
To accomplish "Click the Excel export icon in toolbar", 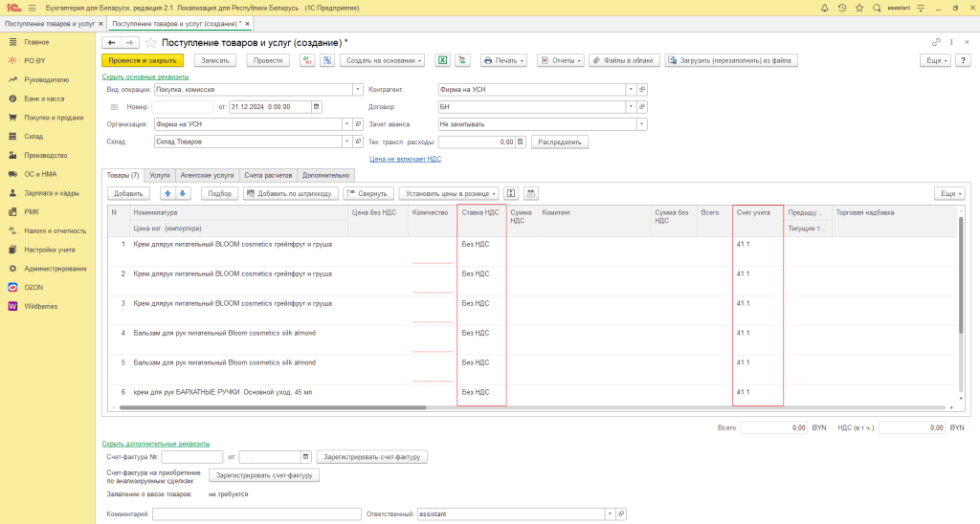I will (443, 60).
